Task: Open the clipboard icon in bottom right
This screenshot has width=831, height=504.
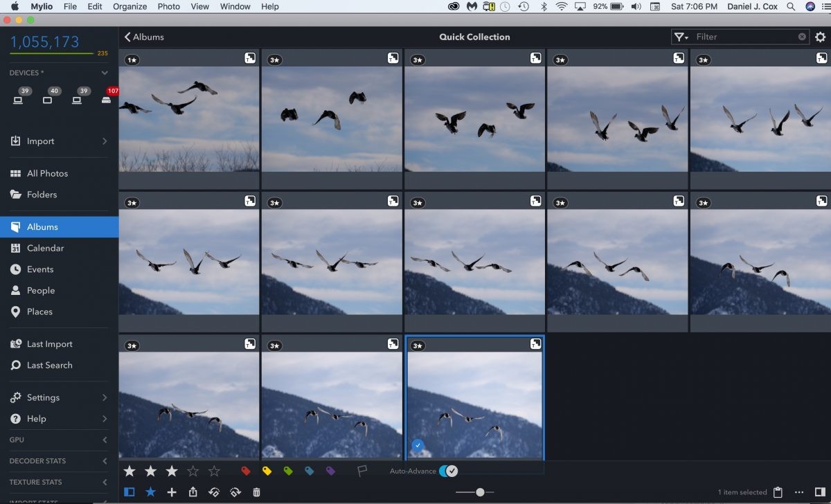Action: click(x=778, y=492)
